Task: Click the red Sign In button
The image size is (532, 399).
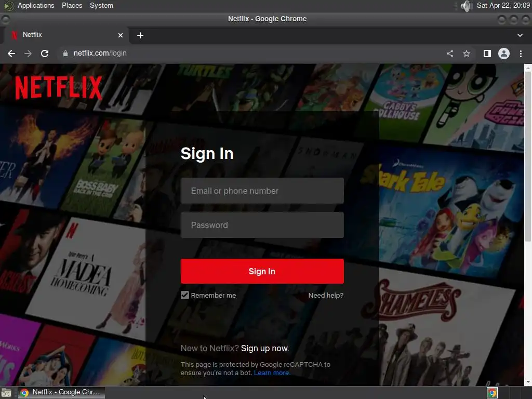Action: pyautogui.click(x=262, y=271)
